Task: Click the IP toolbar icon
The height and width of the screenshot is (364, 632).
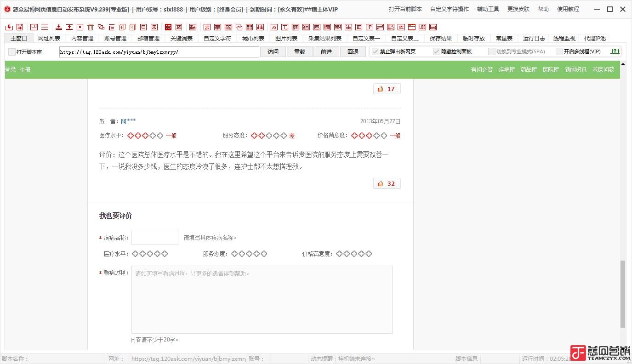Action: coord(370,27)
